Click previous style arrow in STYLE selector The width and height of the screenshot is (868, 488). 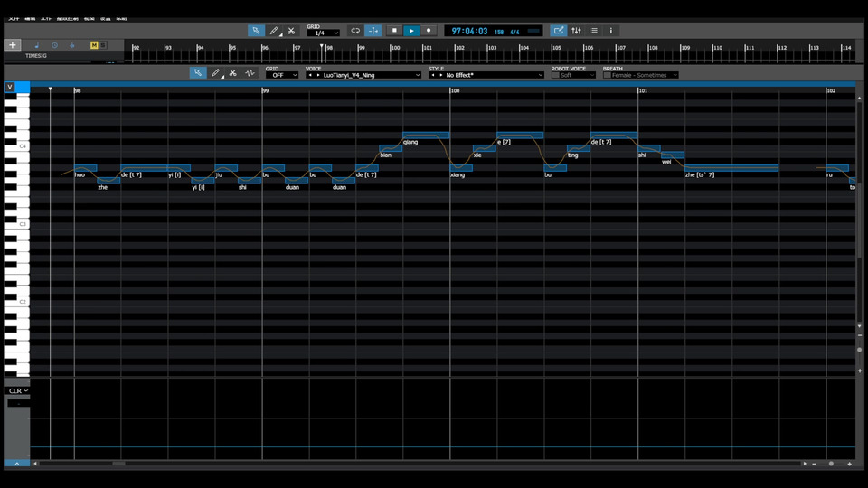coord(433,75)
